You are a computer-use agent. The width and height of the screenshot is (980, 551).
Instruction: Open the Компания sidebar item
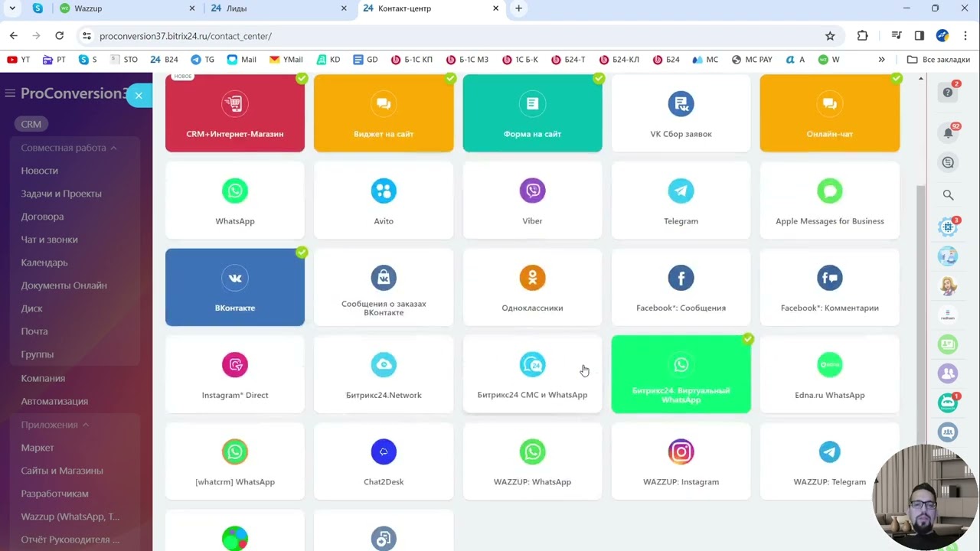tap(43, 378)
